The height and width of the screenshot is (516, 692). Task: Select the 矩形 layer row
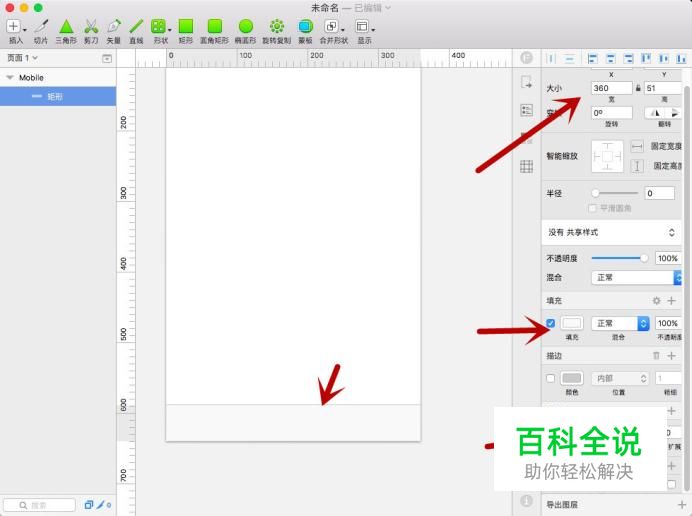point(58,96)
